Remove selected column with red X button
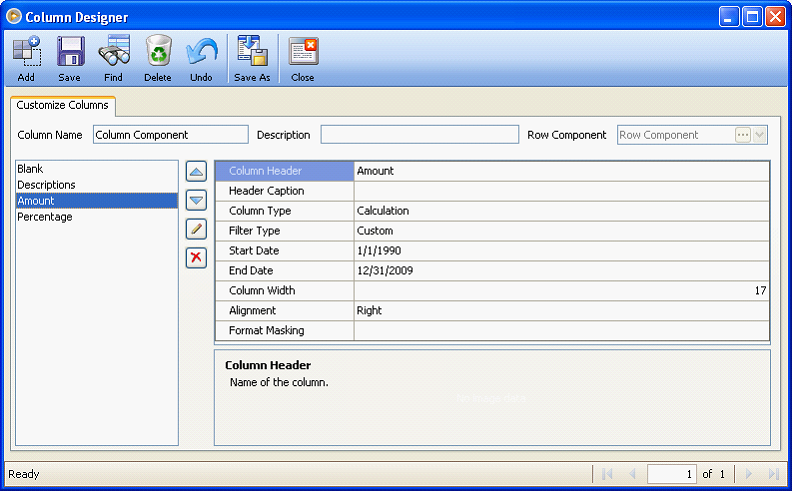Screen dimensions: 793x492 pyautogui.click(x=196, y=258)
